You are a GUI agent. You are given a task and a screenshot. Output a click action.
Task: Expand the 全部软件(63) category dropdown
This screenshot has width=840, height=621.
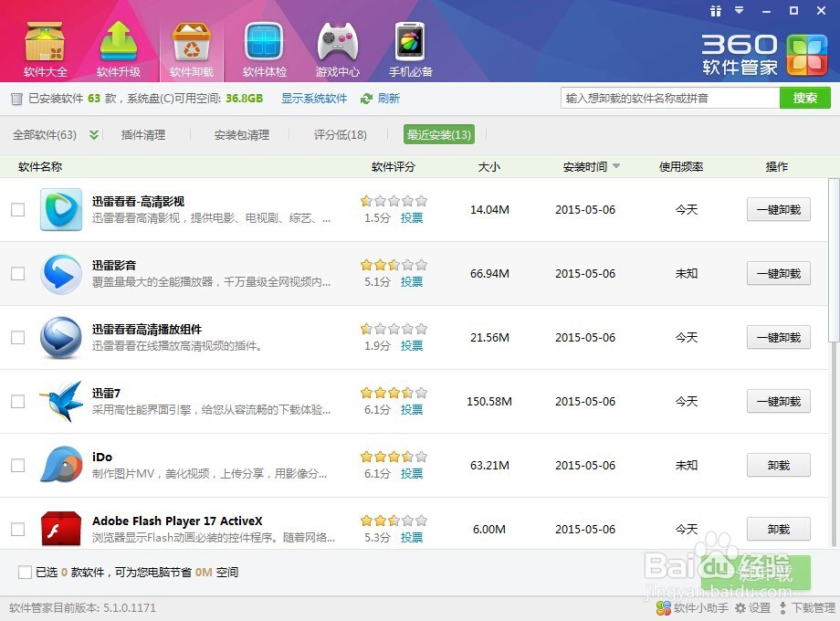tap(94, 135)
